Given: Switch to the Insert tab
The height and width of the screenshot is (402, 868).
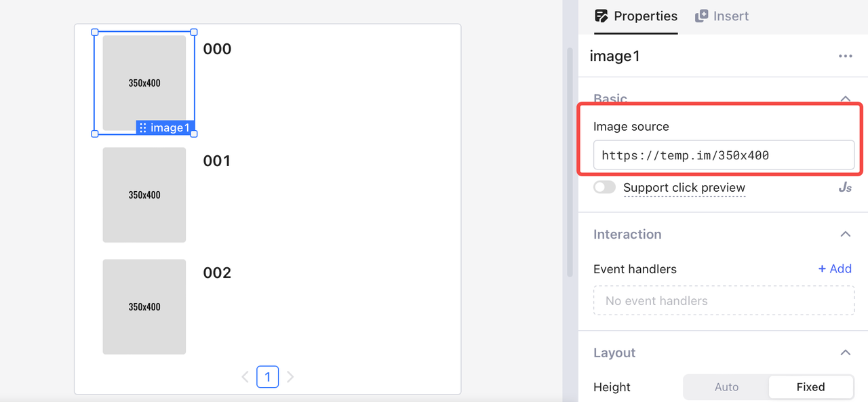Looking at the screenshot, I should pyautogui.click(x=730, y=16).
